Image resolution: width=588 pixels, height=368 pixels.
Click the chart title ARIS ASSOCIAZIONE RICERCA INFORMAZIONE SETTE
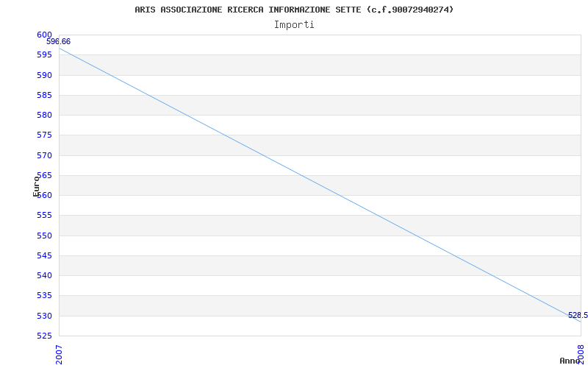tap(294, 10)
